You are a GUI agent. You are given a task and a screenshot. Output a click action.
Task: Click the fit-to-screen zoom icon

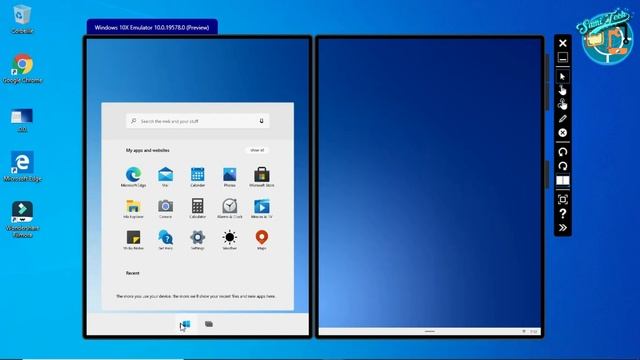[562, 199]
